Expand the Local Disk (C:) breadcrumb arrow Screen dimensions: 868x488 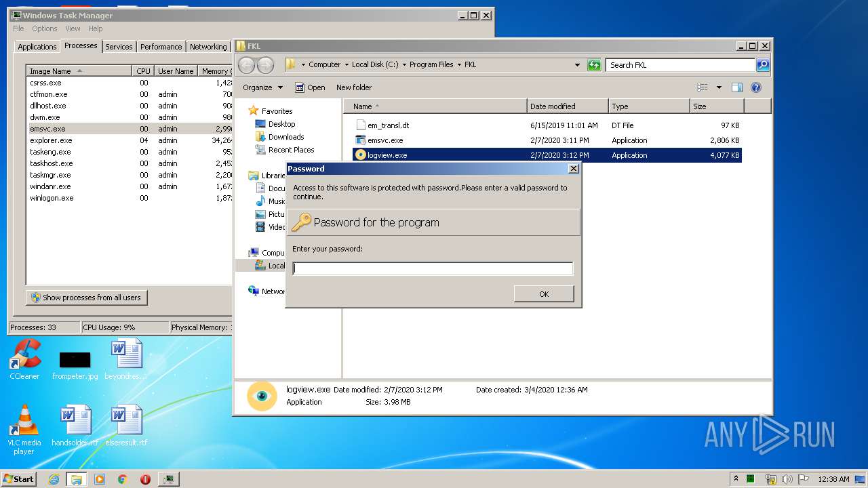point(404,65)
